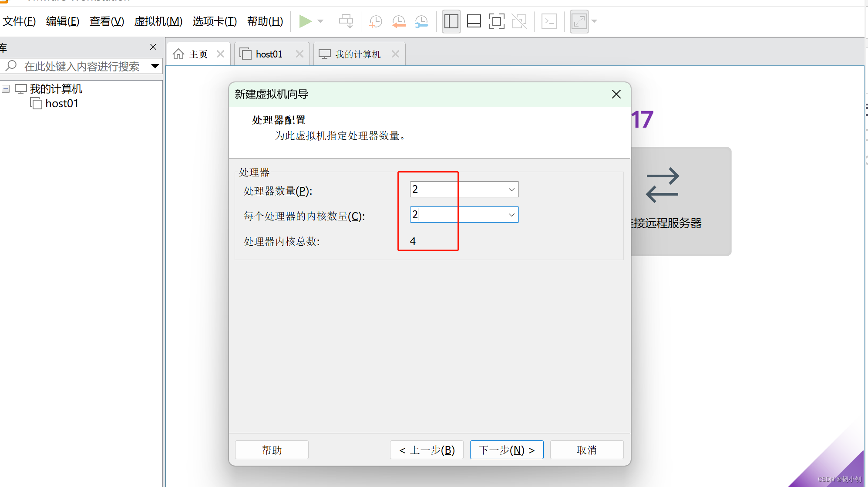Screen dimensions: 868x487
Task: Click the take snapshot clock icon
Action: pos(375,21)
